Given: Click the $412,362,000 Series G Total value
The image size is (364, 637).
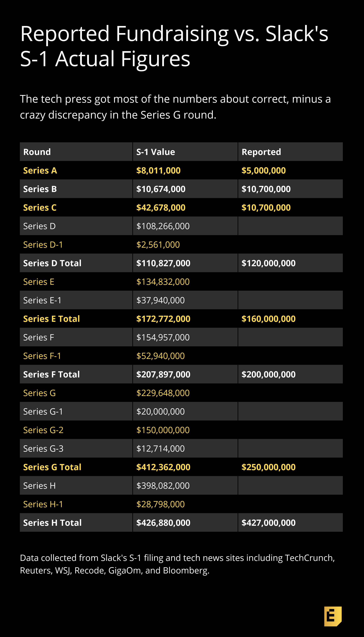Looking at the screenshot, I should 163,467.
